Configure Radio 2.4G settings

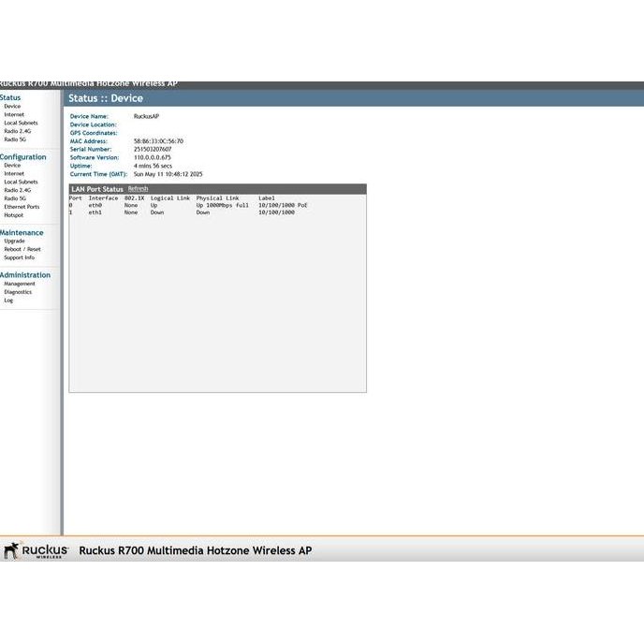pyautogui.click(x=17, y=190)
